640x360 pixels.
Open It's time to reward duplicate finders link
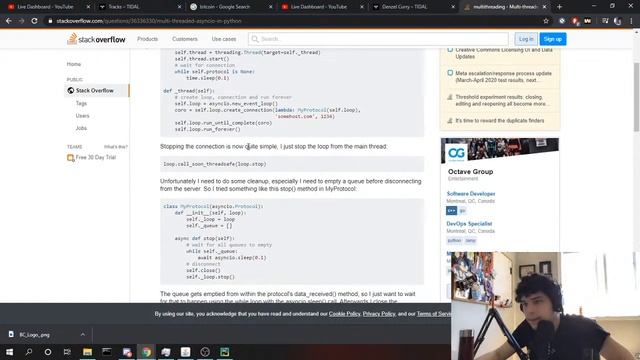pyautogui.click(x=500, y=121)
